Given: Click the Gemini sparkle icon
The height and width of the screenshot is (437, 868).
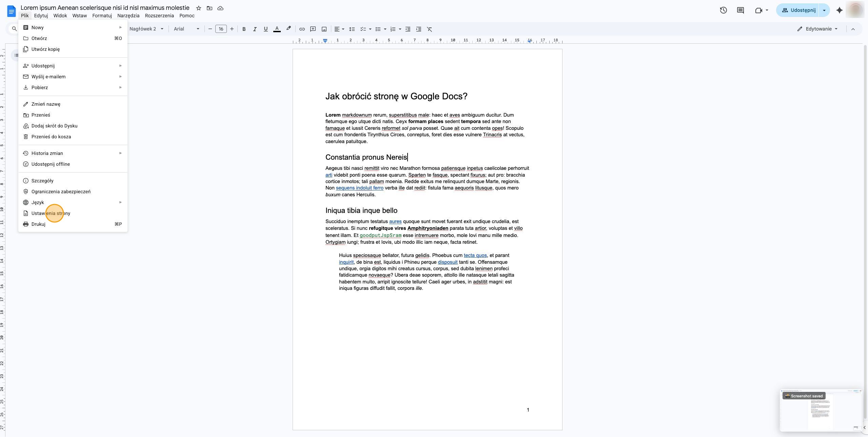Looking at the screenshot, I should [840, 10].
